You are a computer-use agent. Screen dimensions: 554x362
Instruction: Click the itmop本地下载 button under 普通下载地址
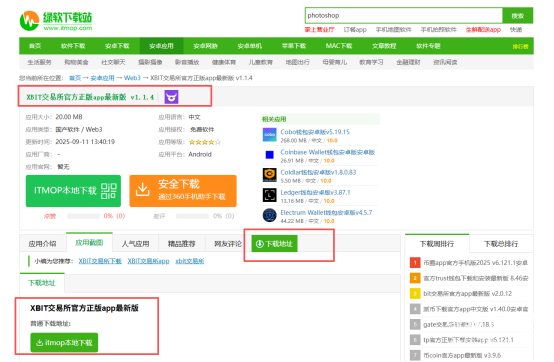coord(64,343)
